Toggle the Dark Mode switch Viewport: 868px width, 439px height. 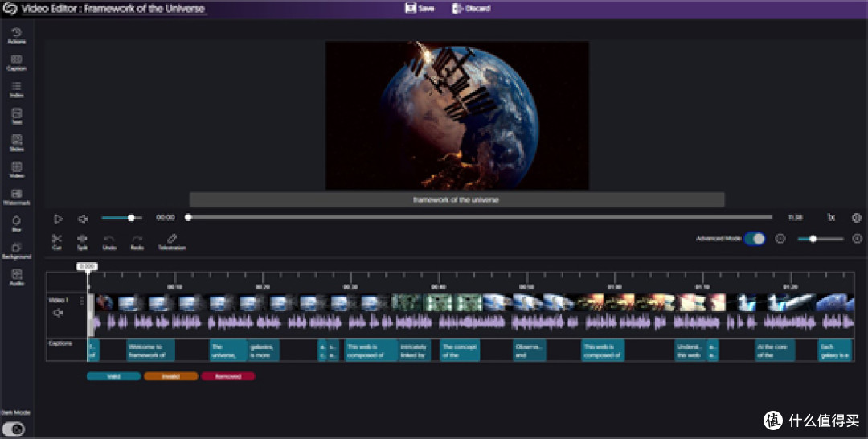(14, 429)
